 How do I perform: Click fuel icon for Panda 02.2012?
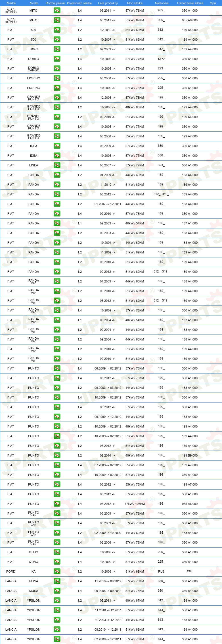pos(57,272)
